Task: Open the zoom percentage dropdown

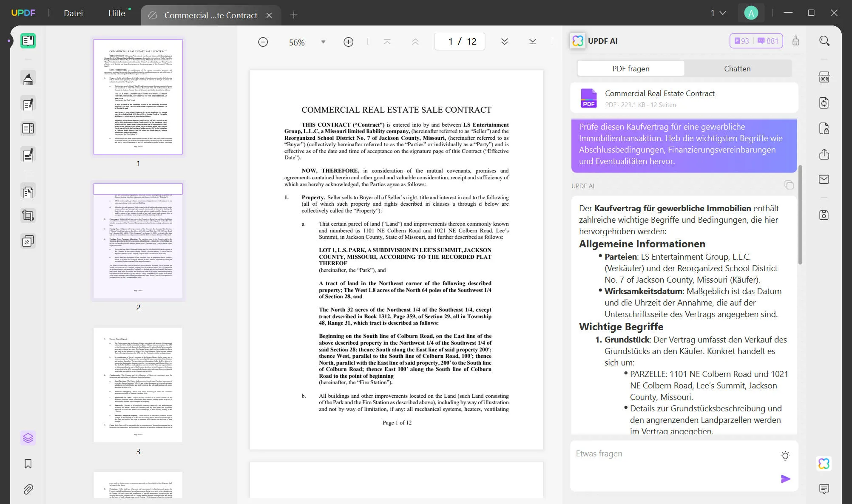Action: (323, 42)
